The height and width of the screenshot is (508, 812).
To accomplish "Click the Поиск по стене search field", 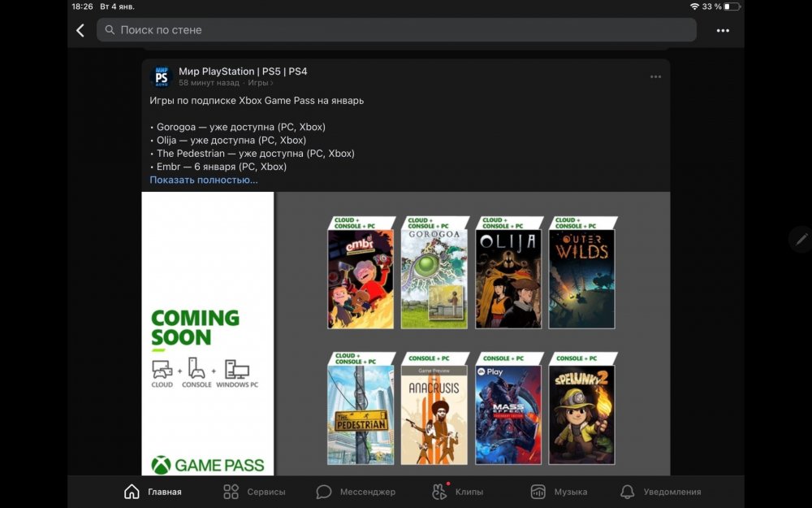I will click(x=396, y=30).
